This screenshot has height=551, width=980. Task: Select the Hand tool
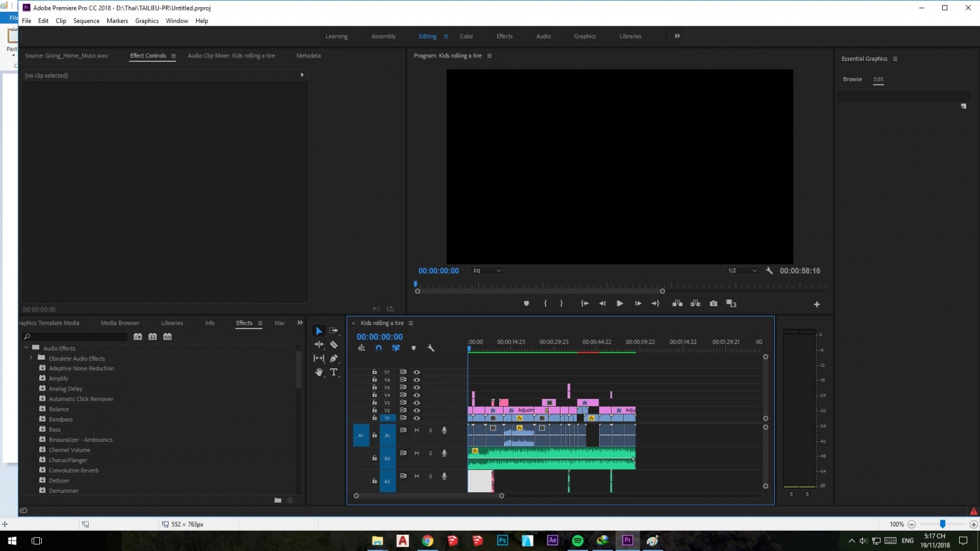[319, 372]
